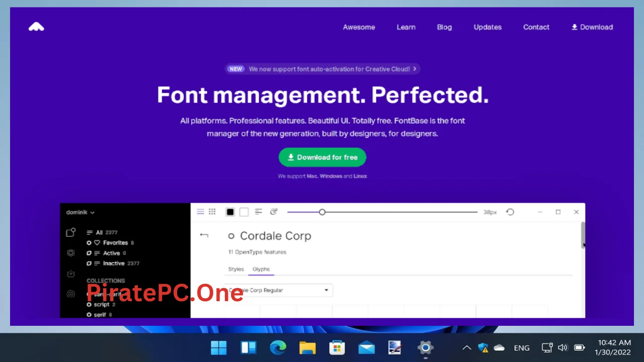Viewport: 644px width, 362px height.
Task: Toggle activation circle for Cordale Corp
Action: (231, 236)
